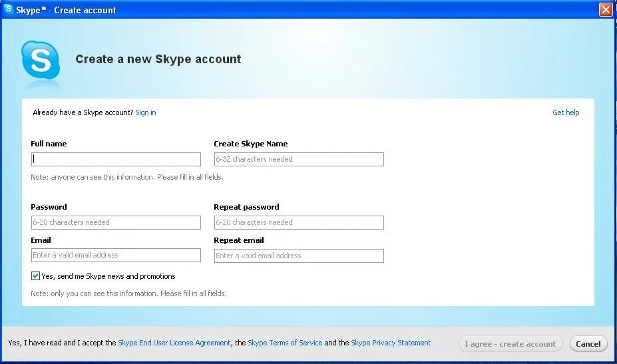Click 'Note: only you can see this information' text
Viewport: 617px width, 364px height.
pyautogui.click(x=128, y=293)
